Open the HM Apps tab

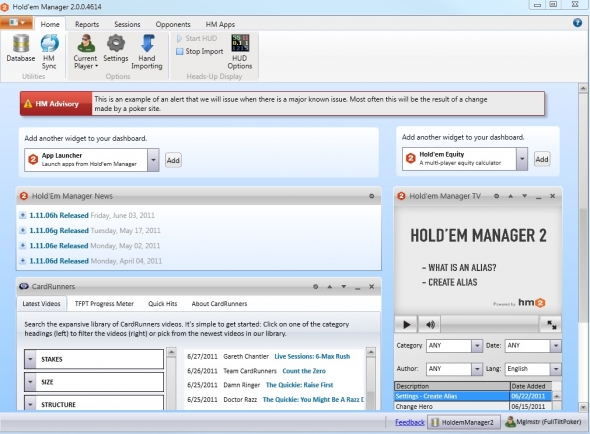220,24
